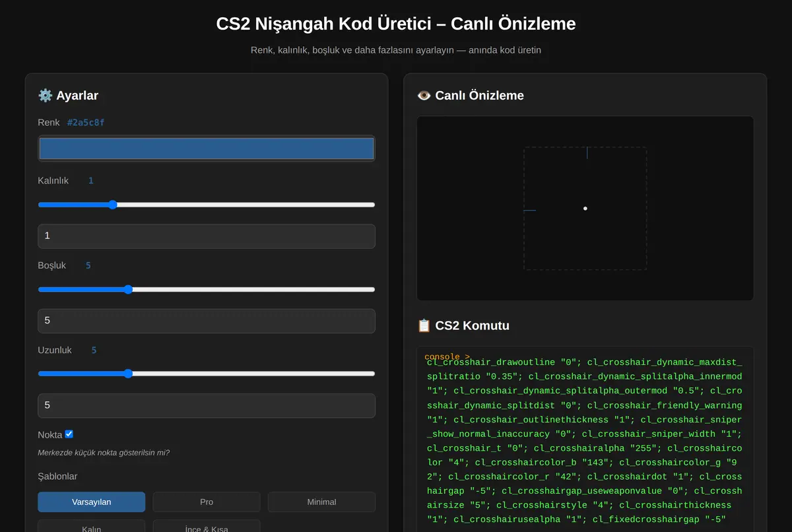Viewport: 792px width, 532px height.
Task: Click the eye icon beside Canlı Önizleme
Action: tap(424, 96)
